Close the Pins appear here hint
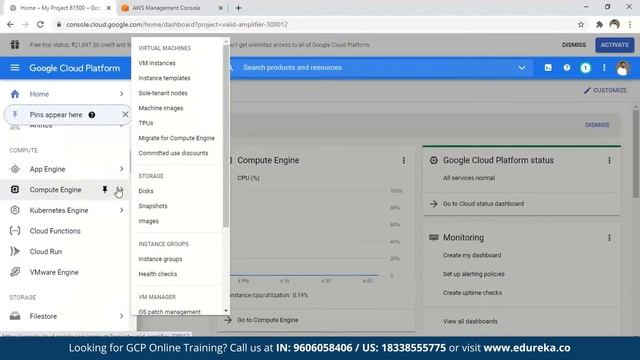The height and width of the screenshot is (360, 640). point(125,115)
